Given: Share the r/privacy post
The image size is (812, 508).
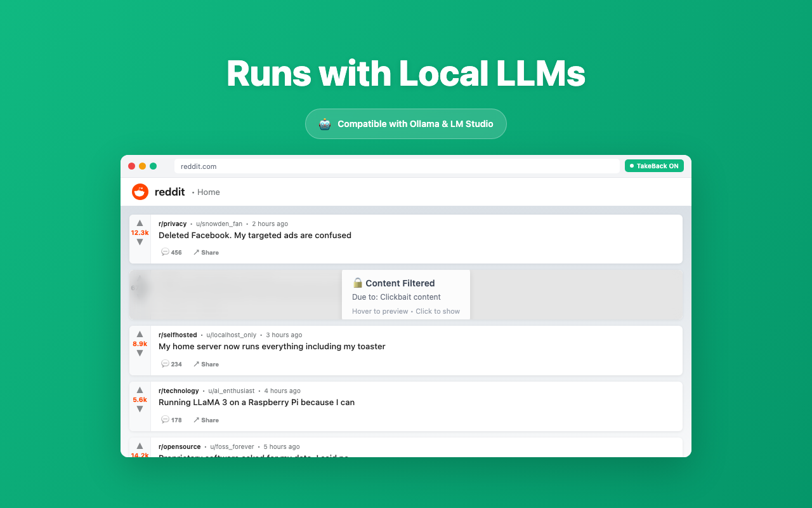Looking at the screenshot, I should point(206,252).
